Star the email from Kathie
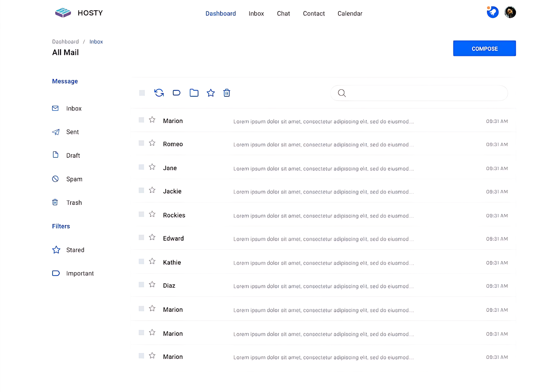The height and width of the screenshot is (392, 549). [x=152, y=261]
